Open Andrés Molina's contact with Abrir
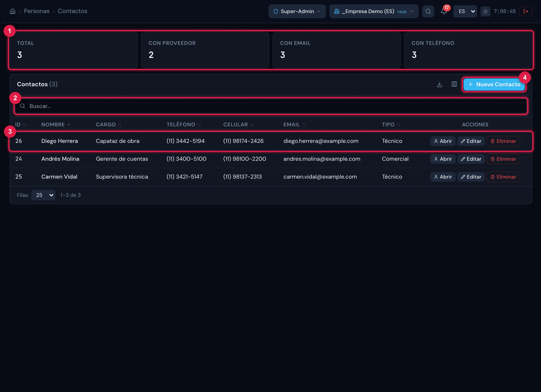Image resolution: width=541 pixels, height=392 pixels. pos(443,159)
